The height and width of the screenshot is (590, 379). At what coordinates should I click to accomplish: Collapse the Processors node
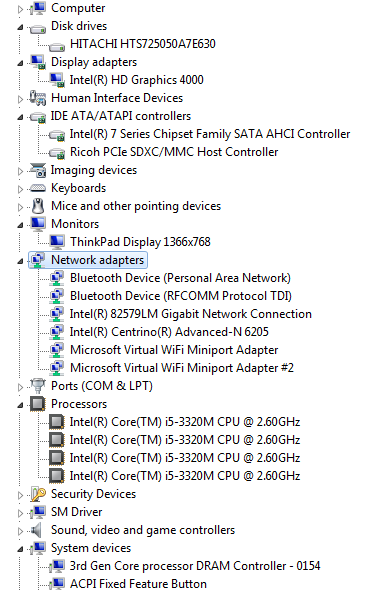point(20,405)
